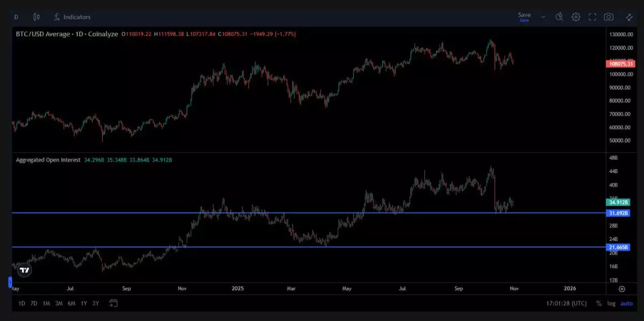Take a chart snapshot with camera icon
Screen dimensions: 644x321
pyautogui.click(x=609, y=17)
